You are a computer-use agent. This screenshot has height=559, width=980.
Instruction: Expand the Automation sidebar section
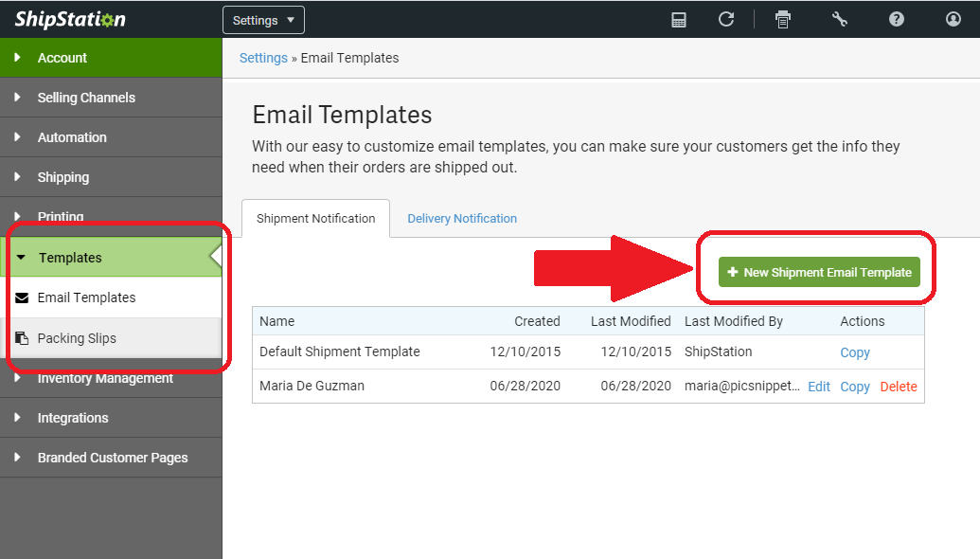[111, 137]
